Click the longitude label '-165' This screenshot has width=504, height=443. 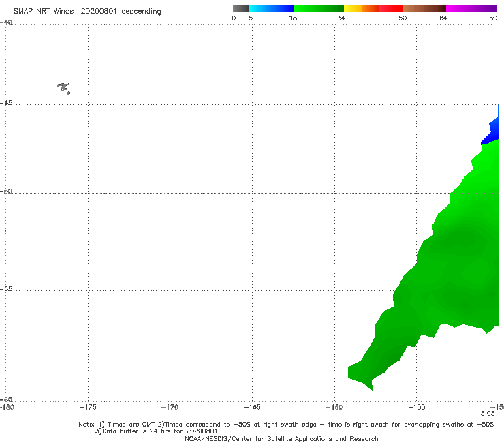[x=252, y=407]
